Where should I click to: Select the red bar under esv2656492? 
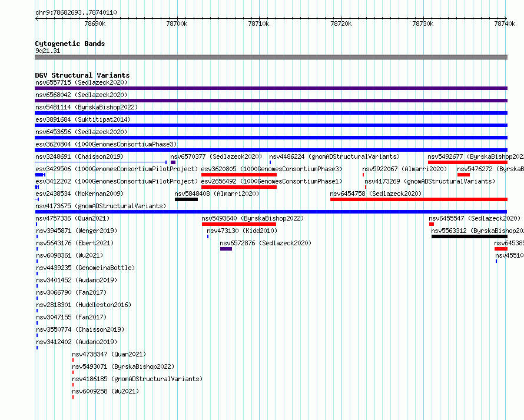click(x=239, y=187)
